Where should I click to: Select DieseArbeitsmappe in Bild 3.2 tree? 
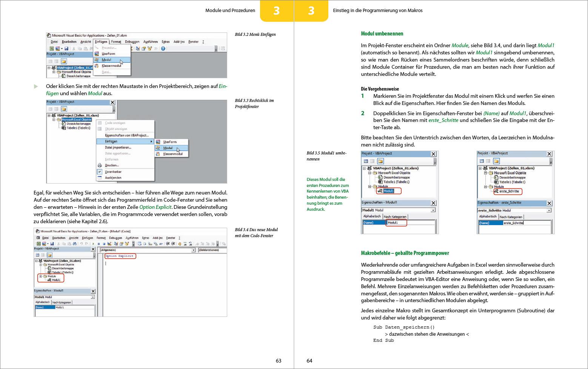(x=79, y=76)
